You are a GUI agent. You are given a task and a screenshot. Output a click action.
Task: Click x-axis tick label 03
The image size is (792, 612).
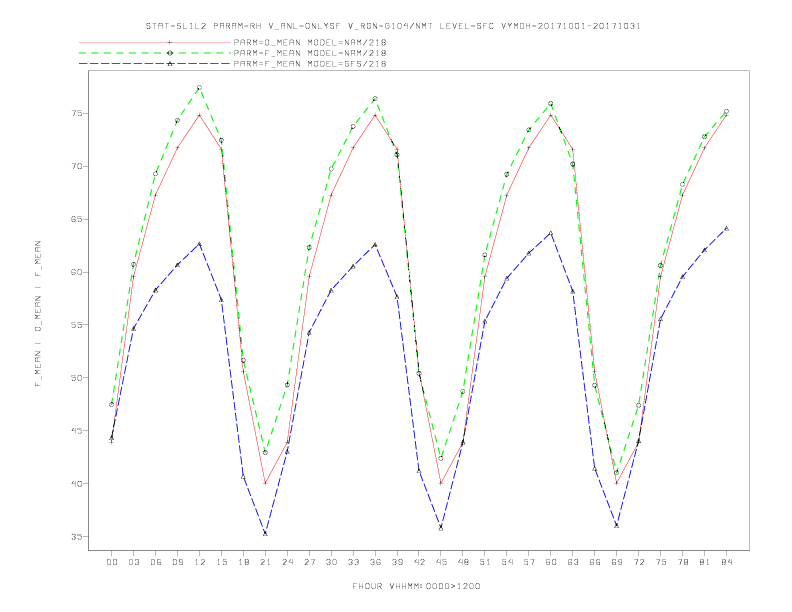click(133, 562)
